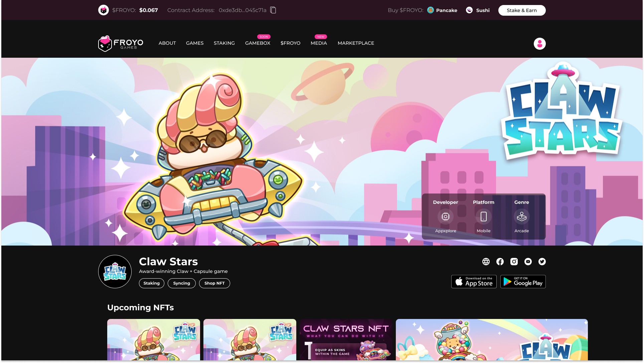Open the STAKING nav item

pos(224,43)
